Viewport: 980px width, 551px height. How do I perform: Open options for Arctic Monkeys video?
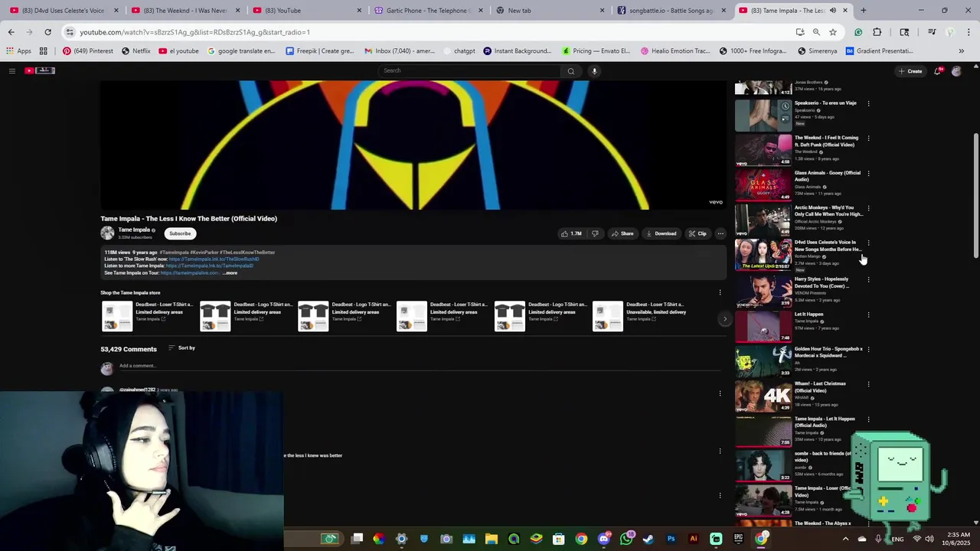[x=868, y=208]
